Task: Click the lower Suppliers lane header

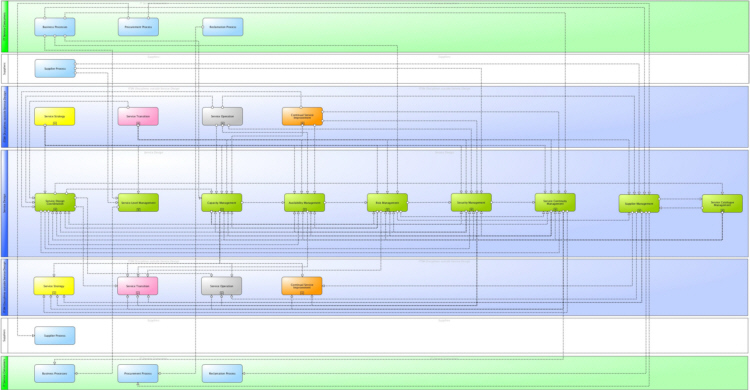Action: [5, 335]
